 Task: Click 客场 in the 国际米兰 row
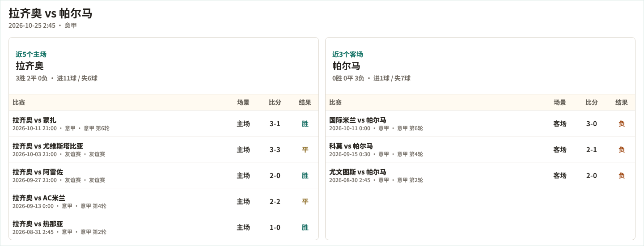(x=560, y=123)
